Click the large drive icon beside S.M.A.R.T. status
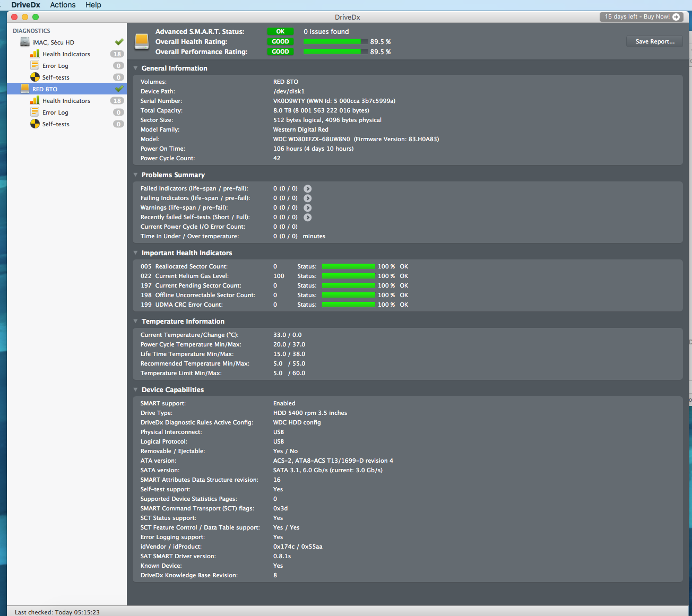The width and height of the screenshot is (692, 616). [x=142, y=41]
